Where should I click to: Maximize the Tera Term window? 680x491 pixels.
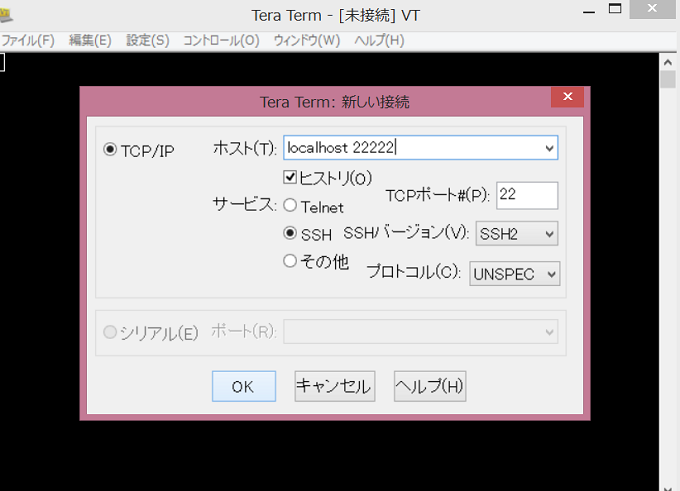pyautogui.click(x=615, y=9)
